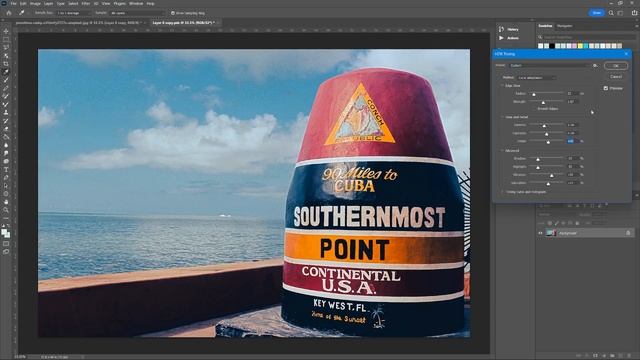Close the HDR Toning dialog with X

tap(627, 54)
